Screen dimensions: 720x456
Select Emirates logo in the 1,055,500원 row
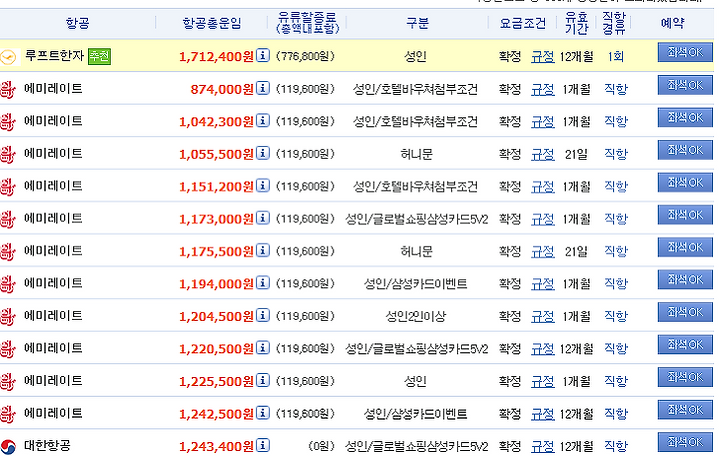tap(8, 154)
